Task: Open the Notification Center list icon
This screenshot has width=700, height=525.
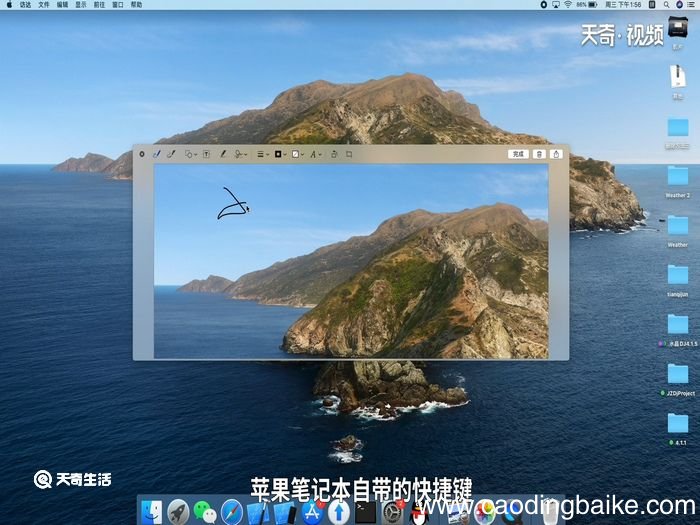Action: tap(692, 4)
